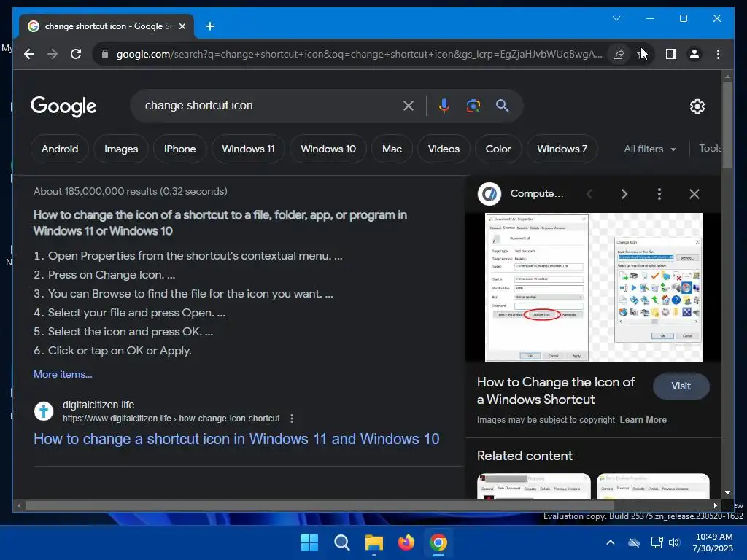This screenshot has width=747, height=560.
Task: Close the 'change shortcut icon' tab
Action: (x=182, y=26)
